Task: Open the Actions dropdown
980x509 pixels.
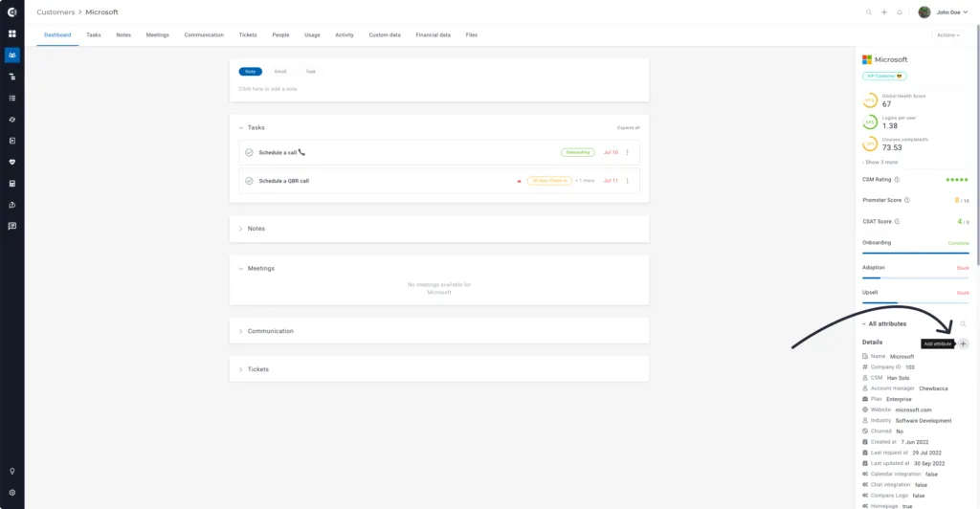Action: tap(948, 35)
